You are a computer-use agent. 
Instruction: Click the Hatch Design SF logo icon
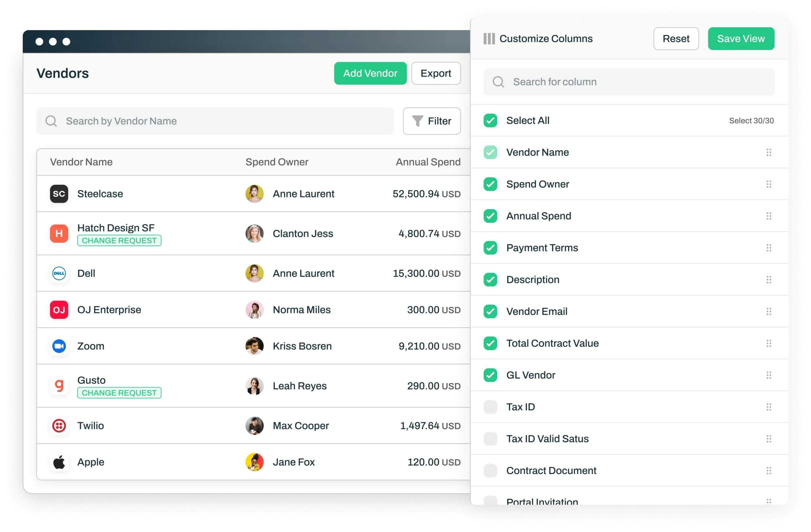click(x=59, y=234)
